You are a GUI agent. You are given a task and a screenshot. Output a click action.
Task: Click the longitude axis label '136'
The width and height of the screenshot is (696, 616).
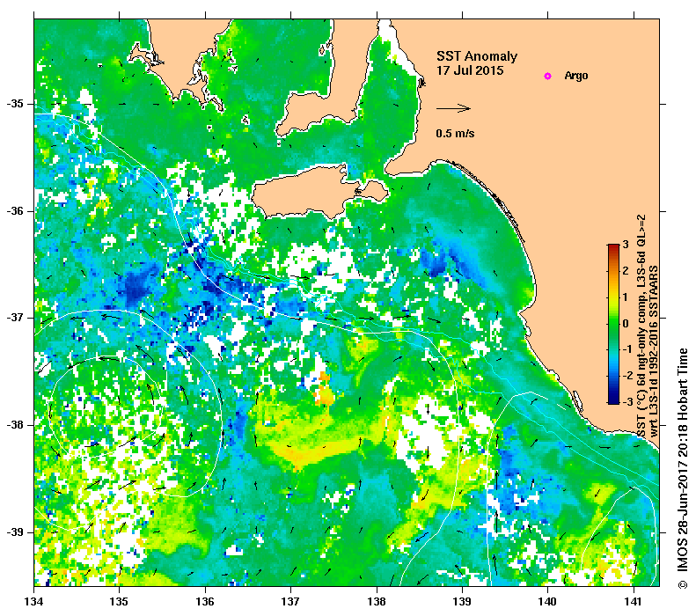pos(205,601)
